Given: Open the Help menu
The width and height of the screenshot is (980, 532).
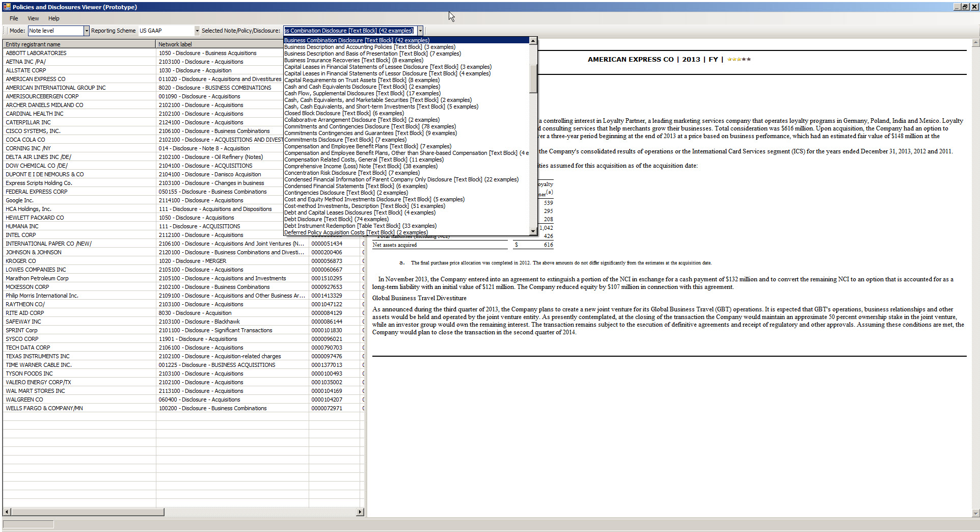Looking at the screenshot, I should tap(53, 18).
